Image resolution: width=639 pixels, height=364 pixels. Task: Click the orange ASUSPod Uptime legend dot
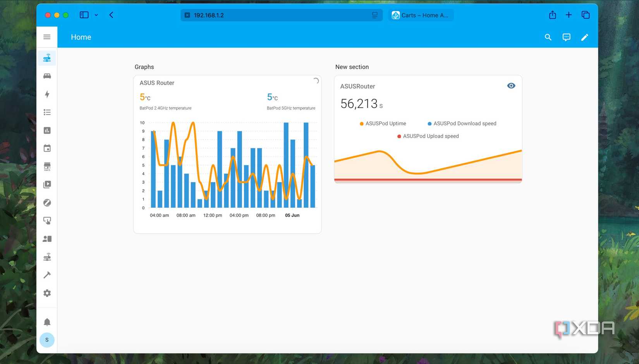point(361,123)
